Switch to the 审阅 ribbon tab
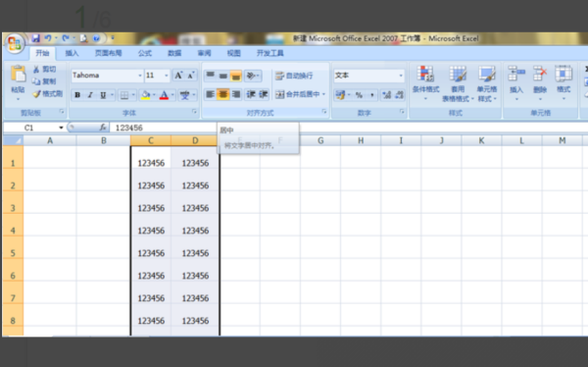The width and height of the screenshot is (588, 367). point(205,53)
